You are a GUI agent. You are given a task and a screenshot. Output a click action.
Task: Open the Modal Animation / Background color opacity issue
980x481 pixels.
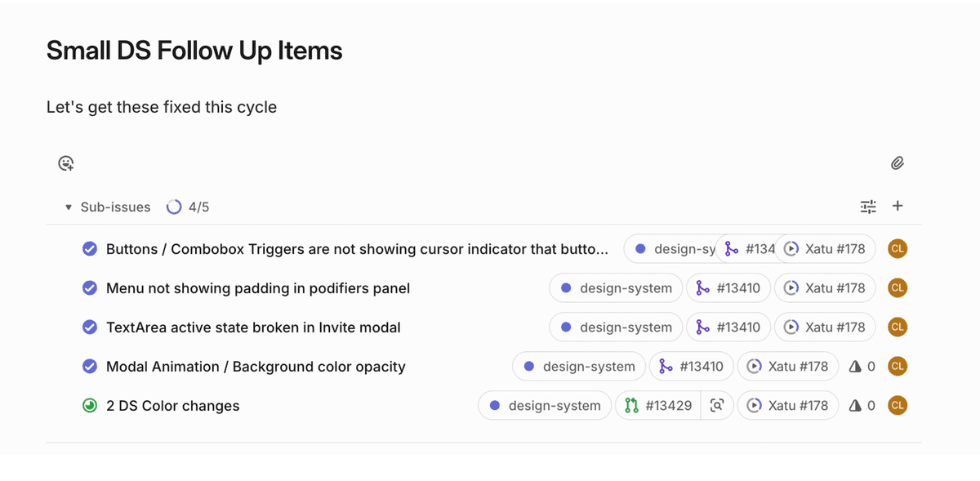point(256,367)
